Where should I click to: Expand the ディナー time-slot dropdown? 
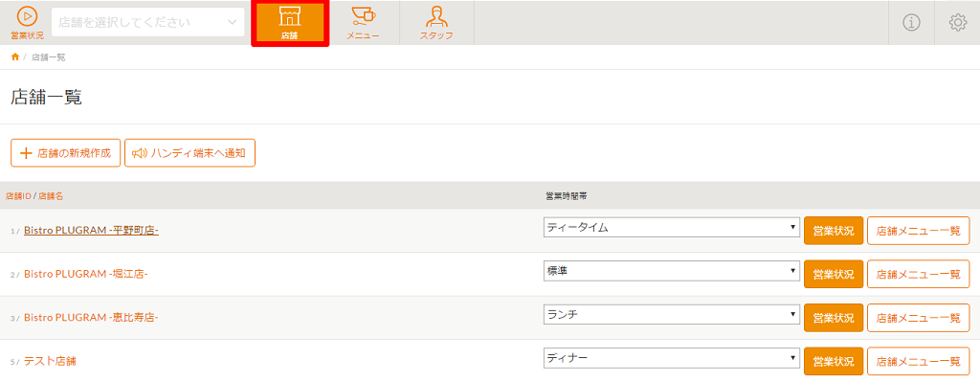(672, 358)
